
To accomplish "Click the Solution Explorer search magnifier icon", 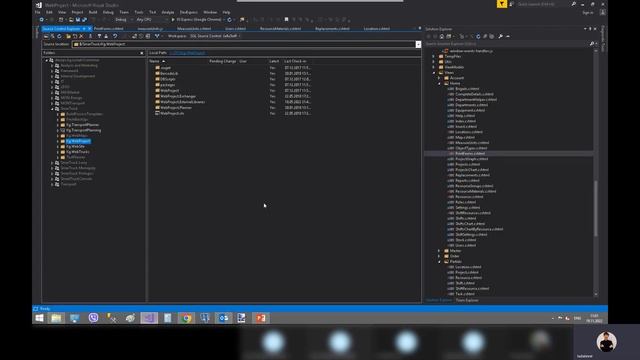I will (591, 44).
